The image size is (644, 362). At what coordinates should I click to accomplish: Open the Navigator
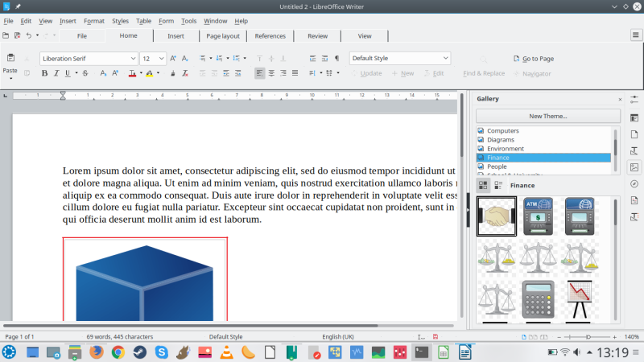coord(532,74)
